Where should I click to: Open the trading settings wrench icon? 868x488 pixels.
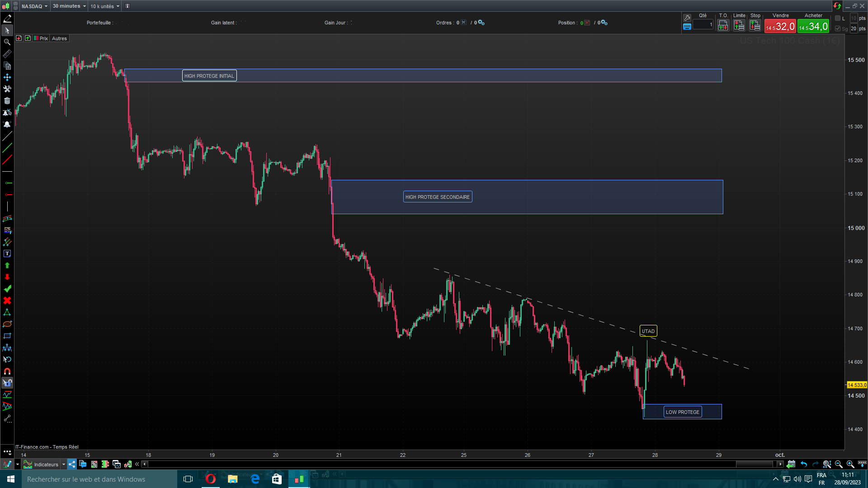[x=687, y=18]
